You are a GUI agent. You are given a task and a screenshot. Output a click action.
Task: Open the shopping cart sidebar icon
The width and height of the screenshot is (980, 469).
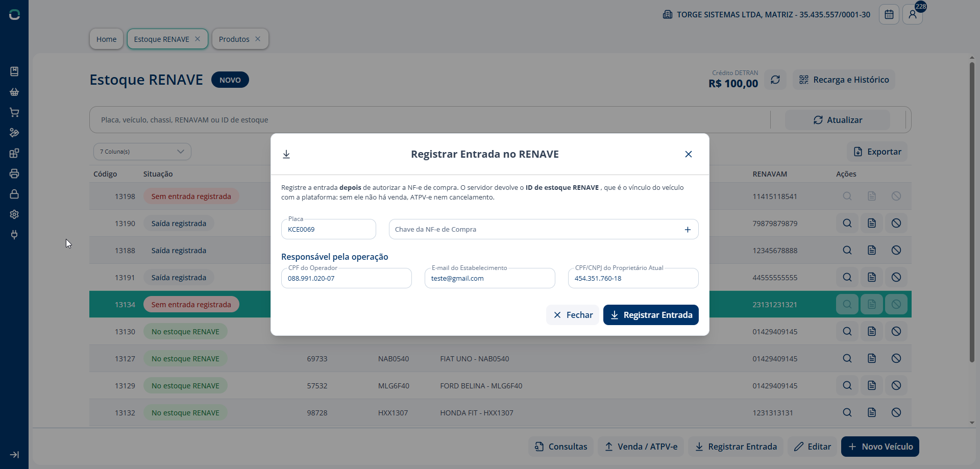tap(14, 112)
